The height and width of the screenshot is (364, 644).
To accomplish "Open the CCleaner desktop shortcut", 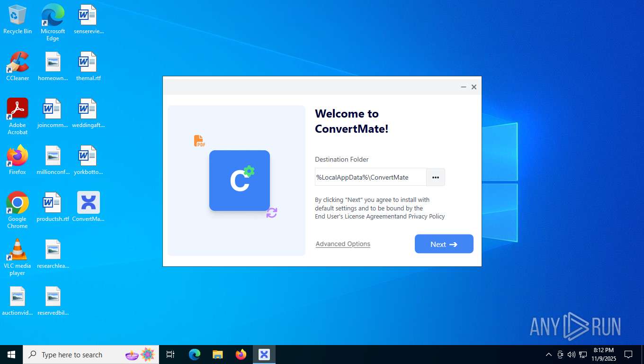I will click(x=18, y=66).
